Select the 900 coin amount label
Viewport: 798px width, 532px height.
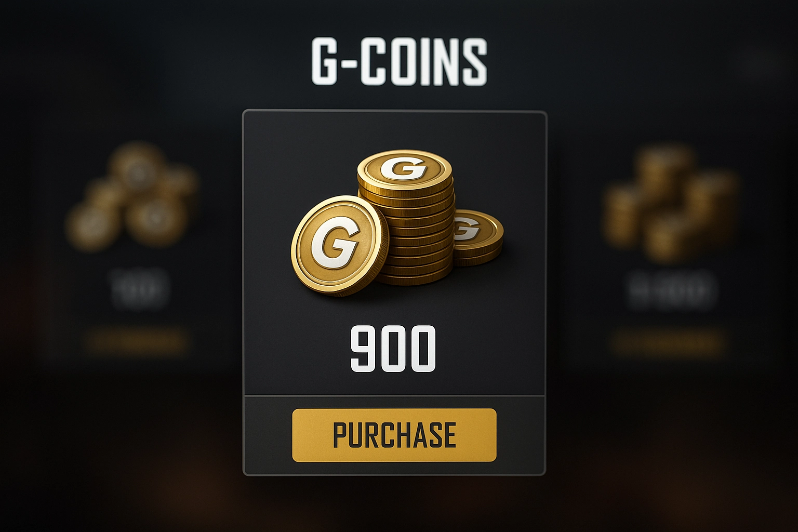[x=393, y=349]
